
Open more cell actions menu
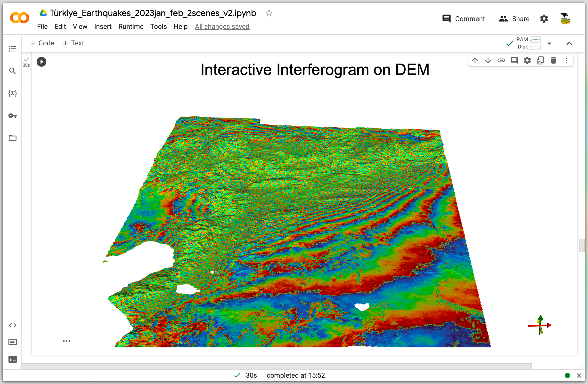click(x=566, y=61)
